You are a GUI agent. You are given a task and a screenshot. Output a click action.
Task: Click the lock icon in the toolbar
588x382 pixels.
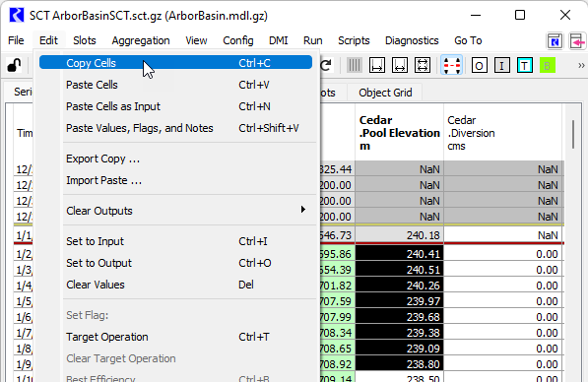click(14, 66)
